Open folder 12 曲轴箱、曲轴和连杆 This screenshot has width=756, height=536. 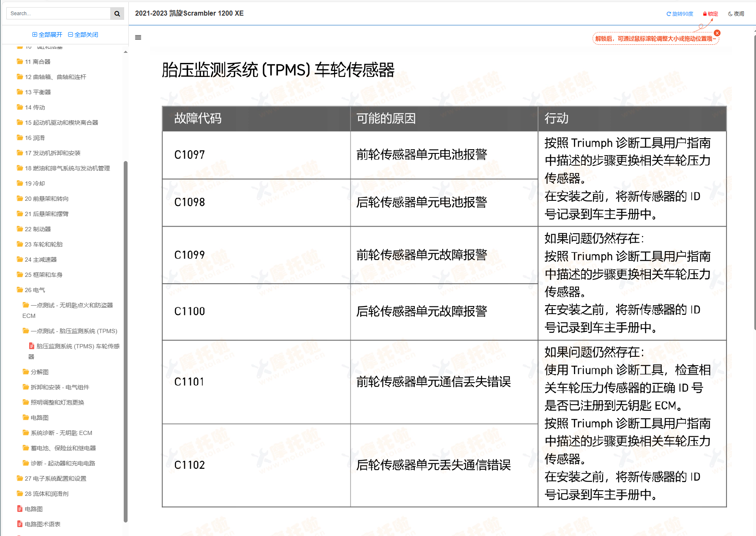[x=52, y=77]
